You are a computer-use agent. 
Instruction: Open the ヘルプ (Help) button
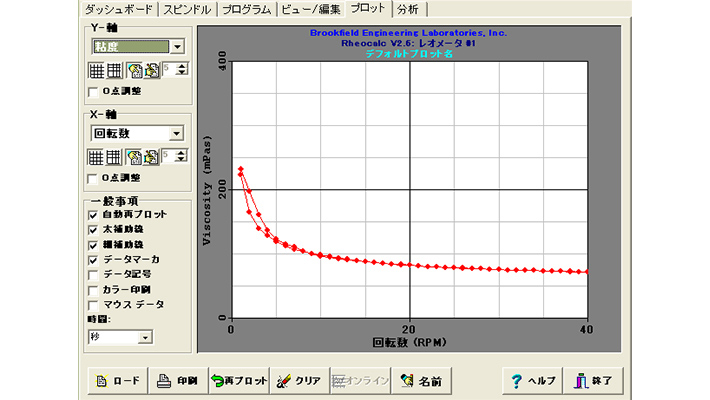531,380
